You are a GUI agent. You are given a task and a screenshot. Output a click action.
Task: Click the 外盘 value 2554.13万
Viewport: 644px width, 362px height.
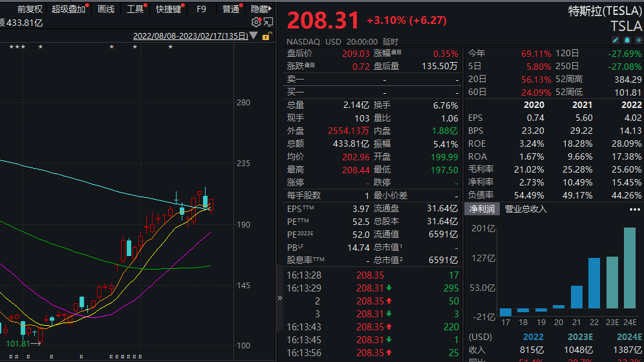349,131
